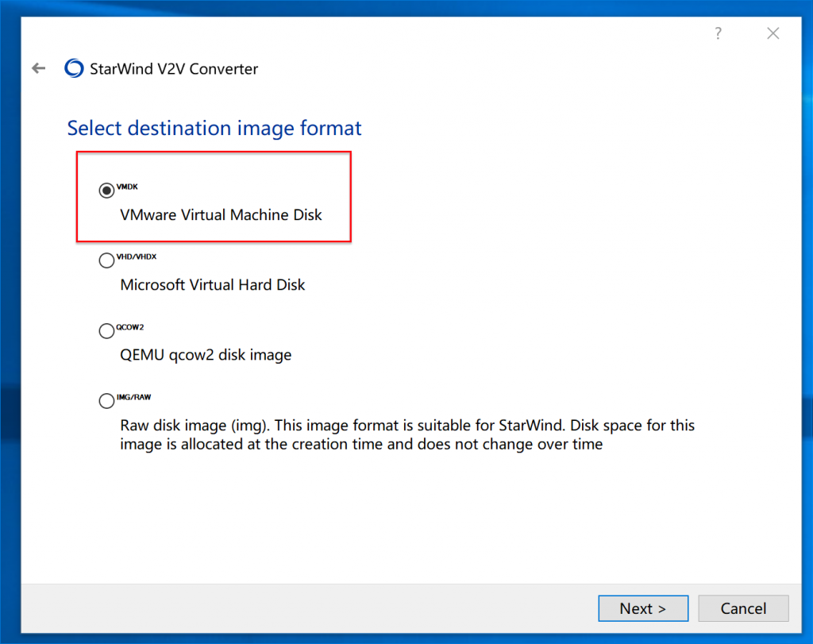Click the StarWind logo icon
The image size is (813, 644).
coord(74,68)
